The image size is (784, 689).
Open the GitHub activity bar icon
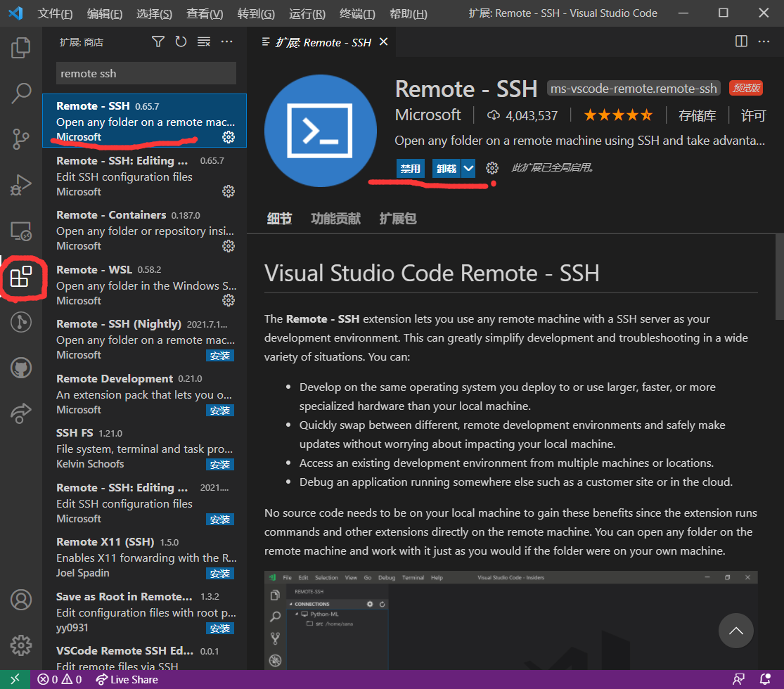point(21,368)
